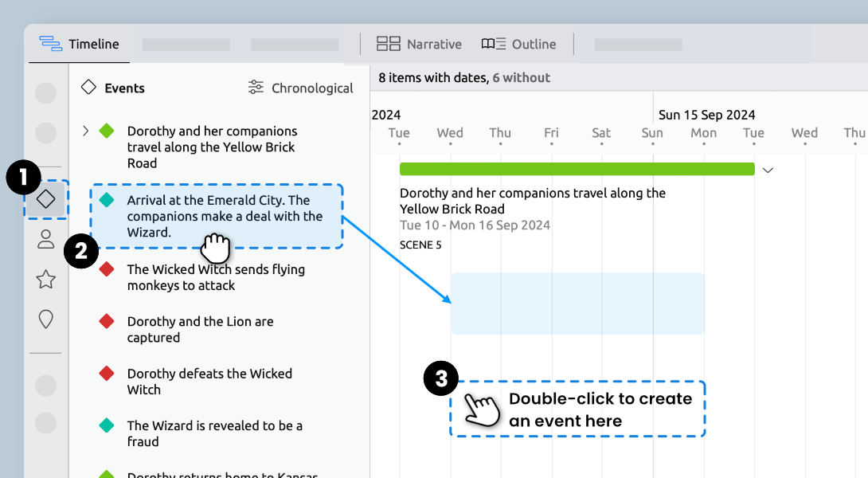Select 'The Wizard is revealed to be a fraud'
This screenshot has height=478, width=868.
(x=215, y=433)
